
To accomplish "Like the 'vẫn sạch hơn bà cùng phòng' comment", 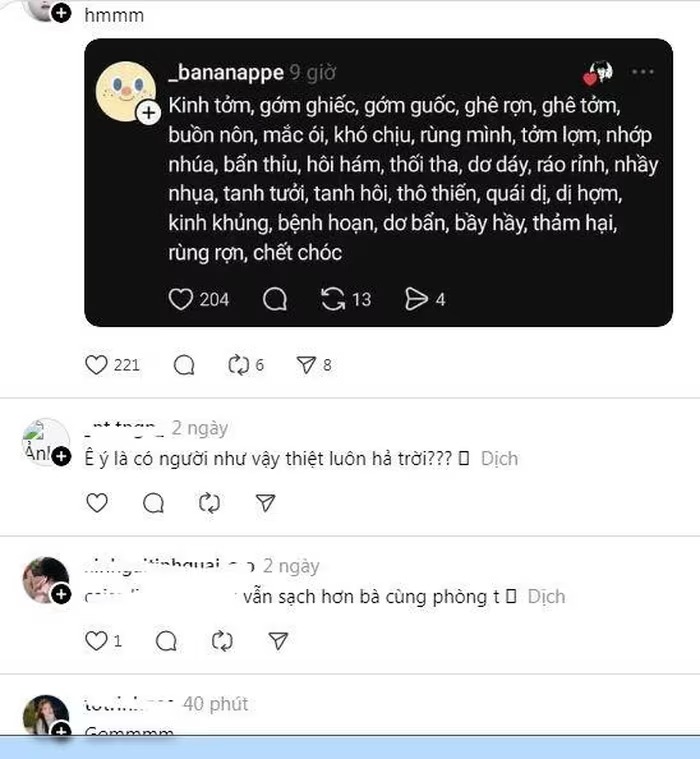I will point(97,640).
